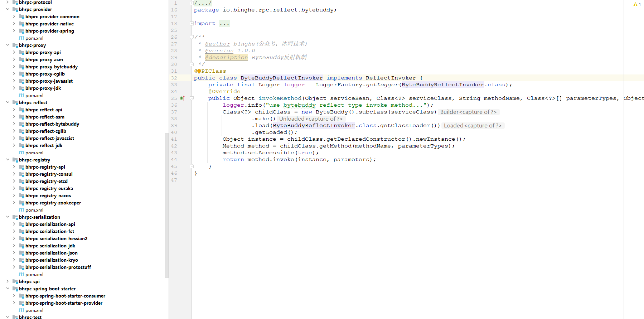This screenshot has width=644, height=319.
Task: Click the bhrpc-reflect-bytebuddy module folder icon
Action: (x=21, y=124)
